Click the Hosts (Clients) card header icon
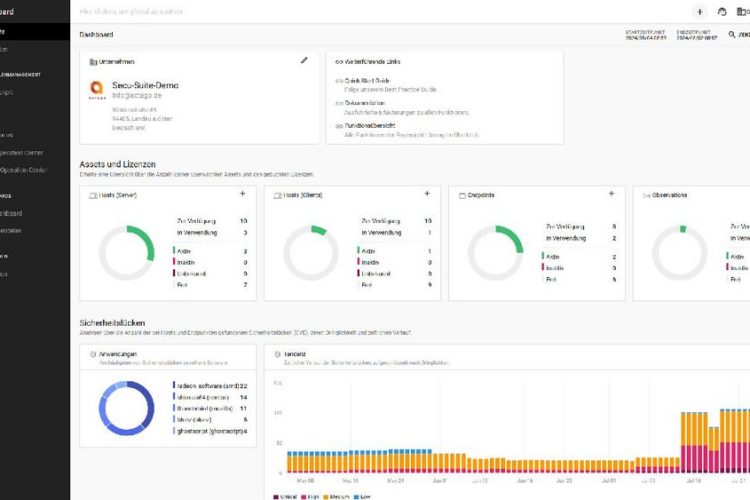Image resolution: width=750 pixels, height=500 pixels. click(x=277, y=195)
